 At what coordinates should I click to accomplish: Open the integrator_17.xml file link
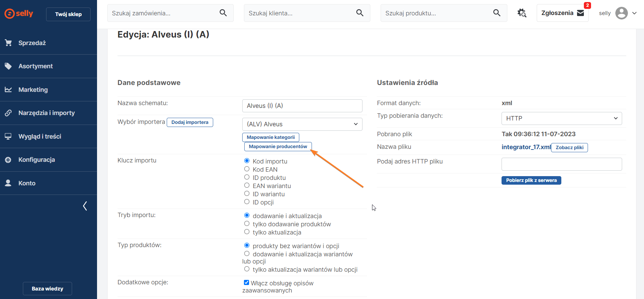[525, 147]
